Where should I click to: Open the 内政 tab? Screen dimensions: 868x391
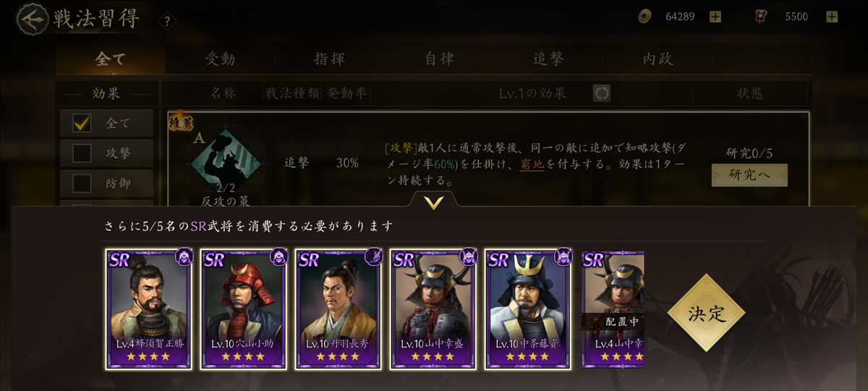tap(658, 59)
